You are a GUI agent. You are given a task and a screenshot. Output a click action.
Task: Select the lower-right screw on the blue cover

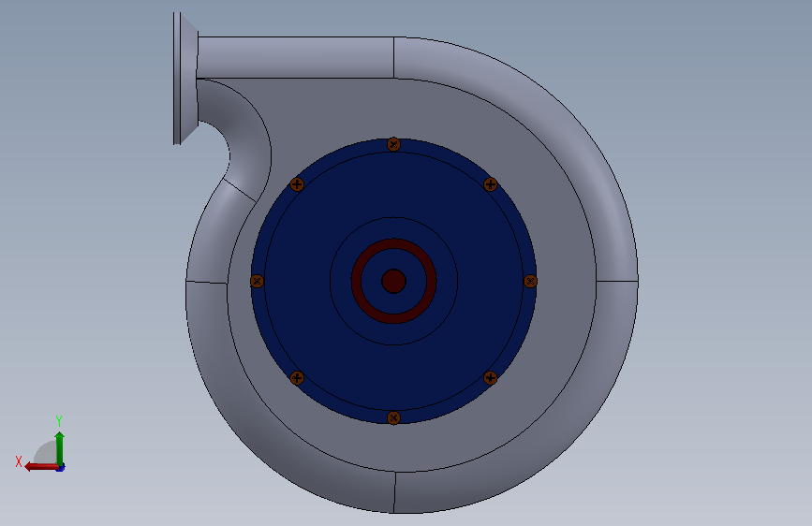coord(491,378)
